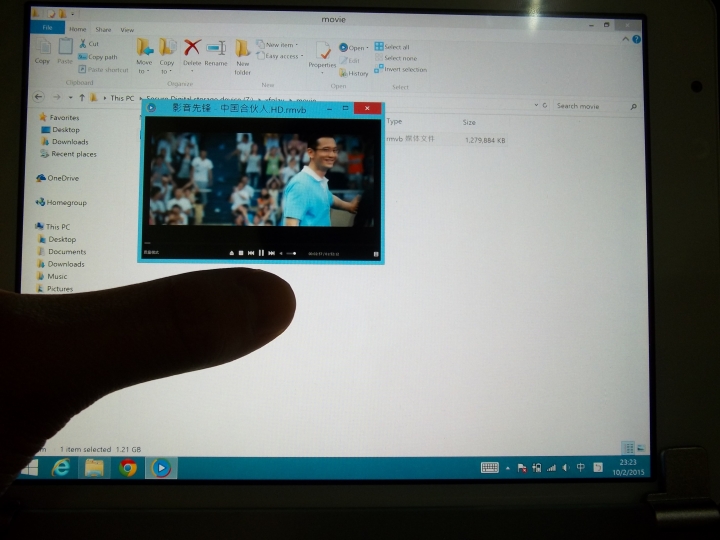This screenshot has height=540, width=720.
Task: Click This PC in the address bar
Action: coord(122,98)
